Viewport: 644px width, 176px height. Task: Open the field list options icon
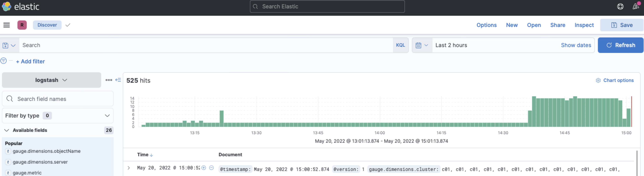coord(108,80)
